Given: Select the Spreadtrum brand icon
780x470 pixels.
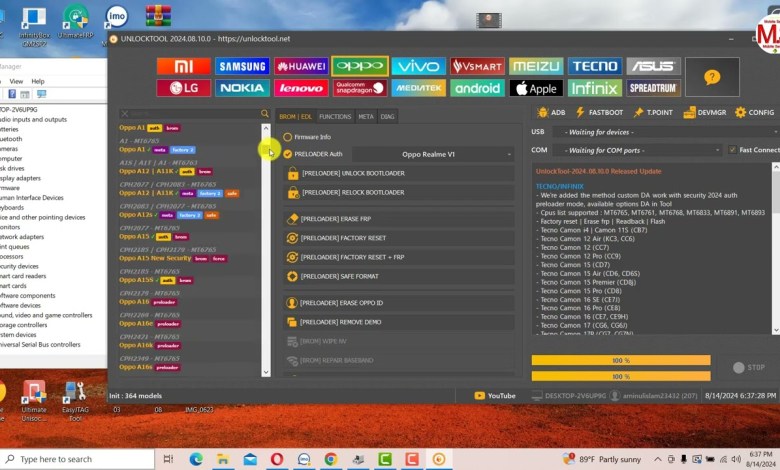Looking at the screenshot, I should (x=653, y=88).
